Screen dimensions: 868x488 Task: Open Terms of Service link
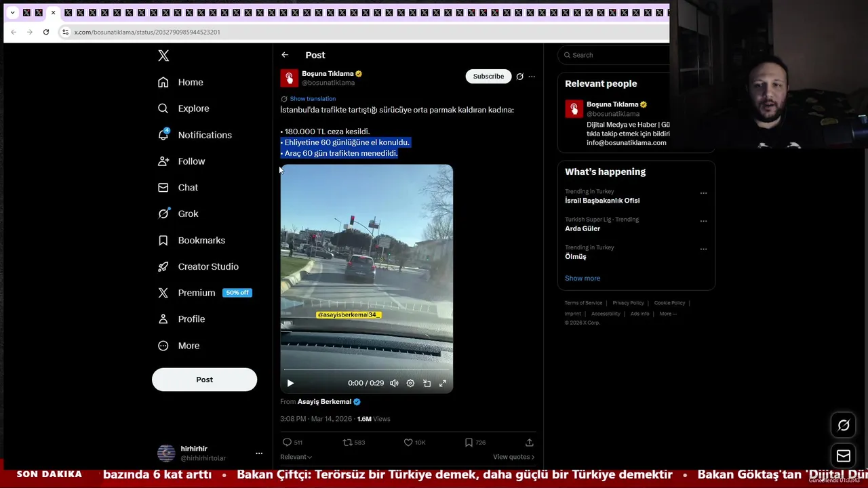tap(583, 303)
